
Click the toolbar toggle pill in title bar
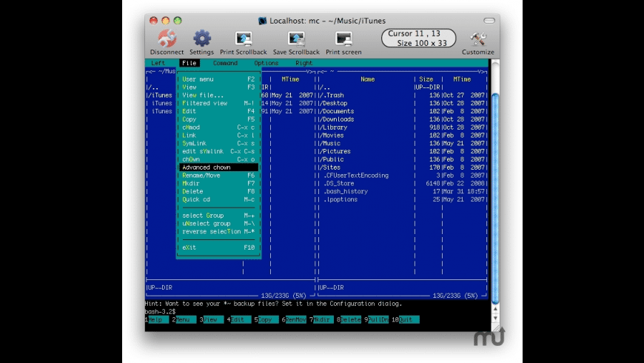[489, 21]
